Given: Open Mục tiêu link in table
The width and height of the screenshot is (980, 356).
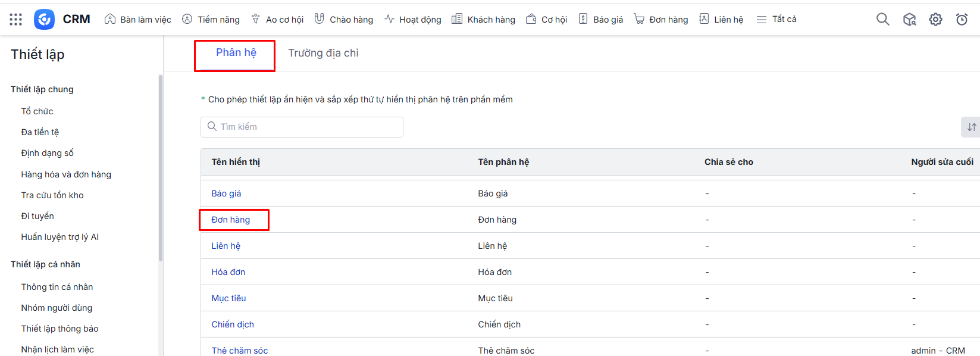Looking at the screenshot, I should (x=228, y=298).
